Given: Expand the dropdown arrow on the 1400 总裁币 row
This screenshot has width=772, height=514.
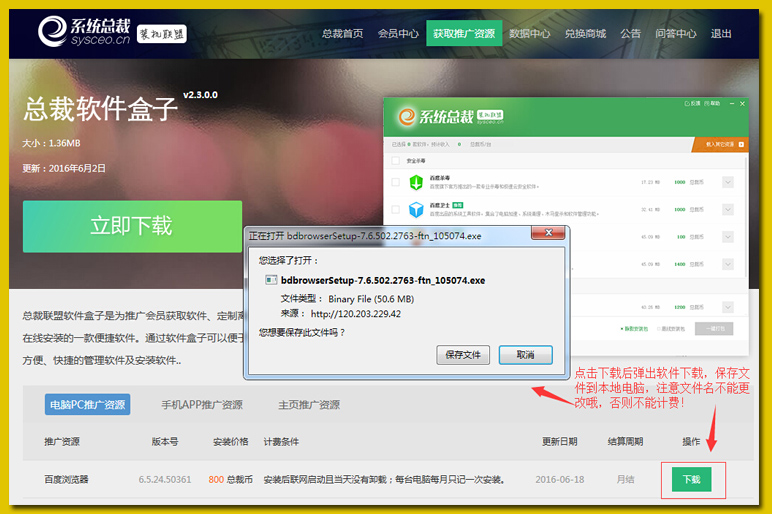Looking at the screenshot, I should [x=728, y=264].
